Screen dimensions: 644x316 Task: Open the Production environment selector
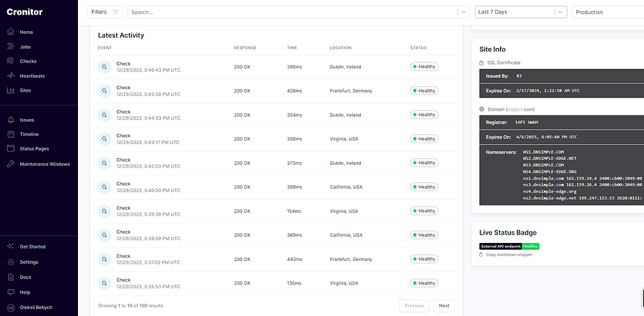pos(608,12)
